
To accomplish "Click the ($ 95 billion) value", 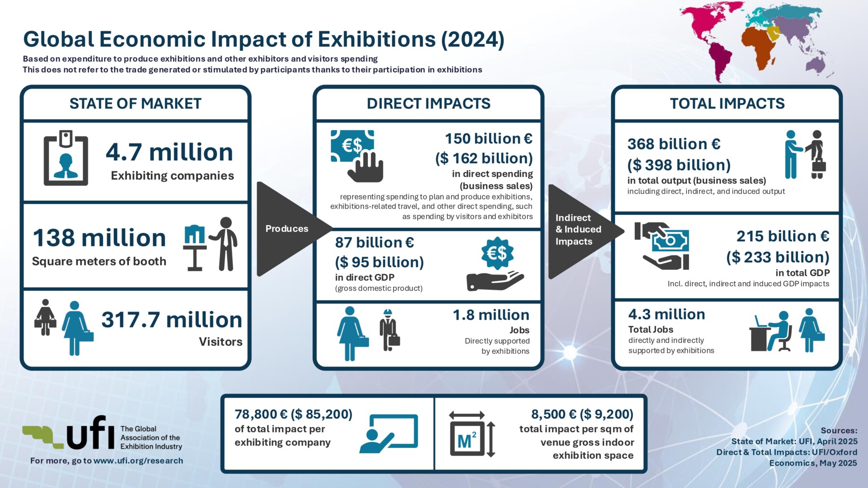I will (380, 263).
